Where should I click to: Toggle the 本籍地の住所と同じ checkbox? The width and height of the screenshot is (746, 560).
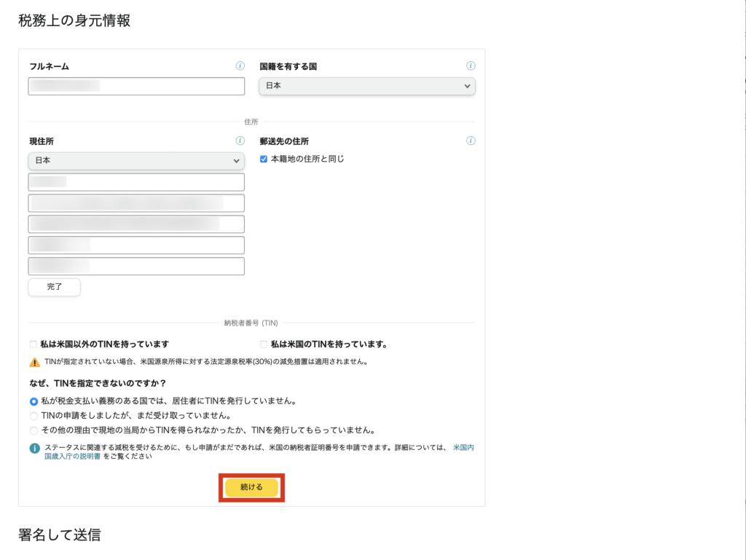[x=264, y=159]
